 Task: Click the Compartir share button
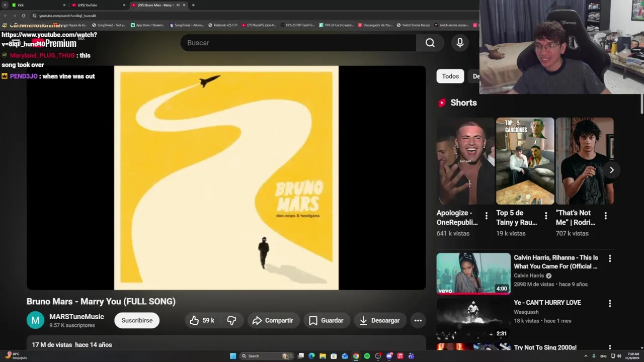273,320
